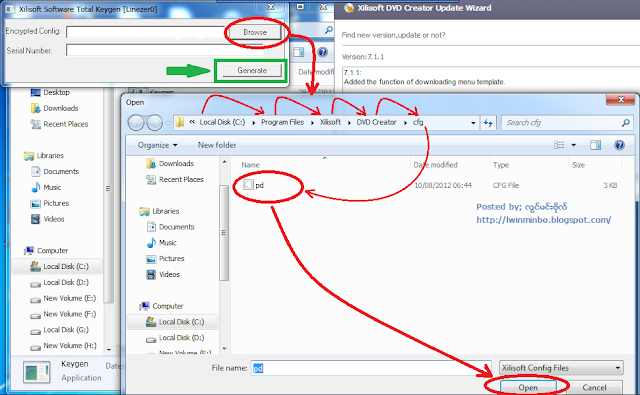The image size is (640, 395).
Task: Select Videos in dialog navigation pane
Action: [163, 274]
